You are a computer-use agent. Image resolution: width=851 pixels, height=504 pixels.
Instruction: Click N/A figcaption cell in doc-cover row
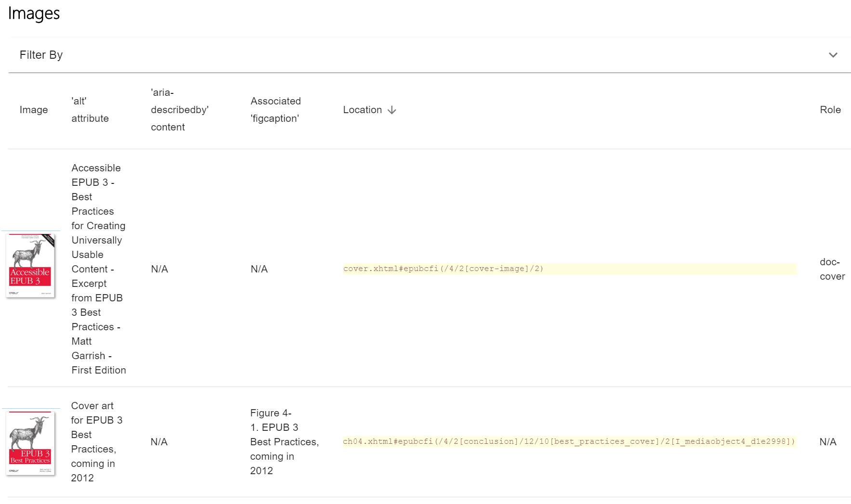259,269
